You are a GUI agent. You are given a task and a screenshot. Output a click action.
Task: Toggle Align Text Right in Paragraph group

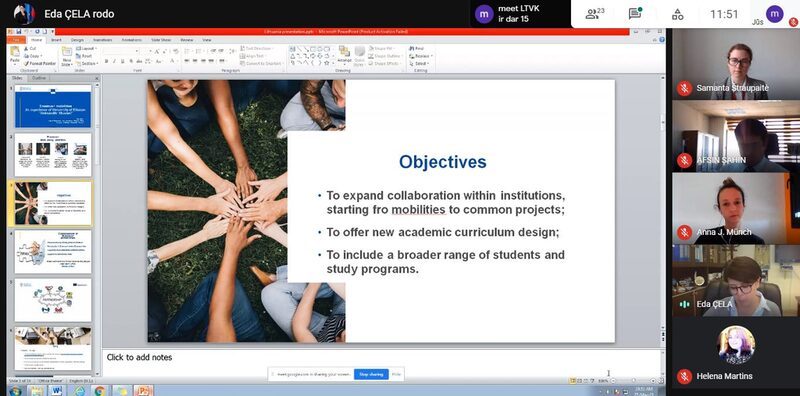203,61
